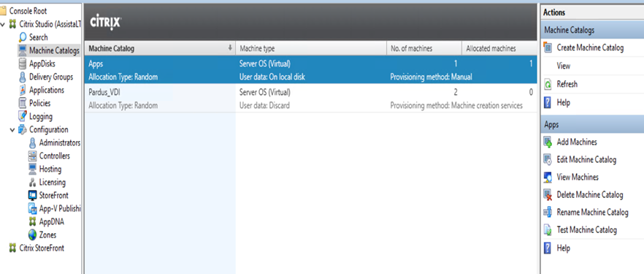Click the StoreFront monitor icon under Configuration
Viewport: 644px width, 274px height.
point(32,196)
